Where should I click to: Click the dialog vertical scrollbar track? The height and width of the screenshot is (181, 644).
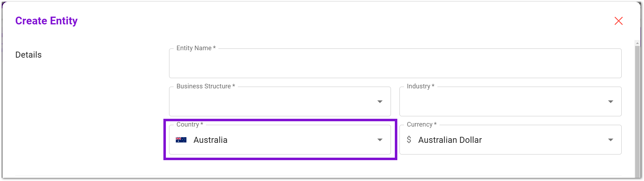(638, 111)
